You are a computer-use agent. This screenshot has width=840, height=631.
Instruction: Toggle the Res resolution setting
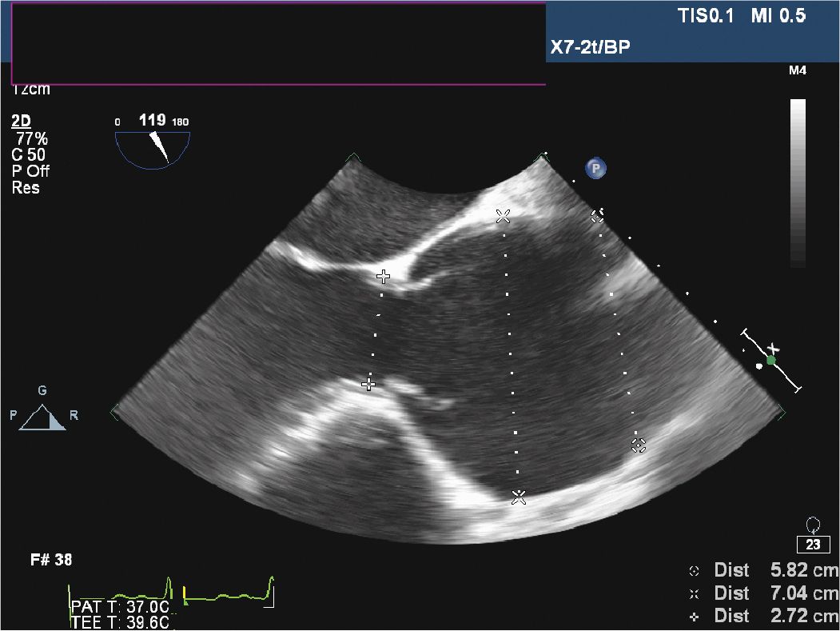[x=26, y=188]
